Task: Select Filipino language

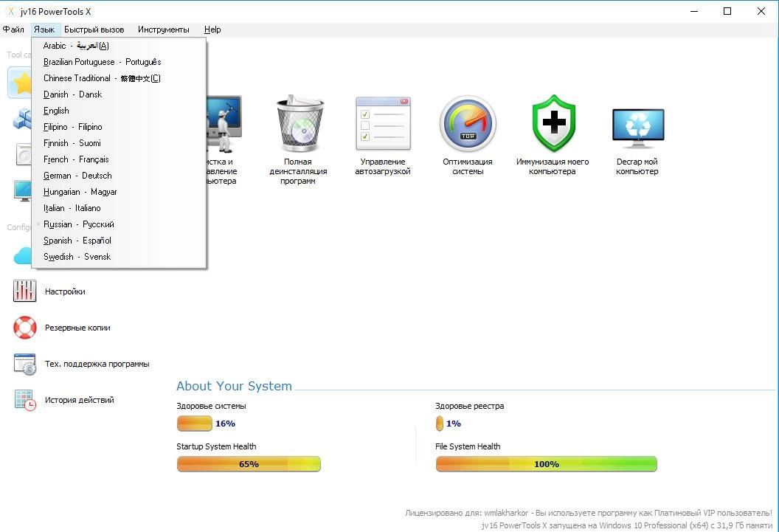Action: (x=119, y=127)
